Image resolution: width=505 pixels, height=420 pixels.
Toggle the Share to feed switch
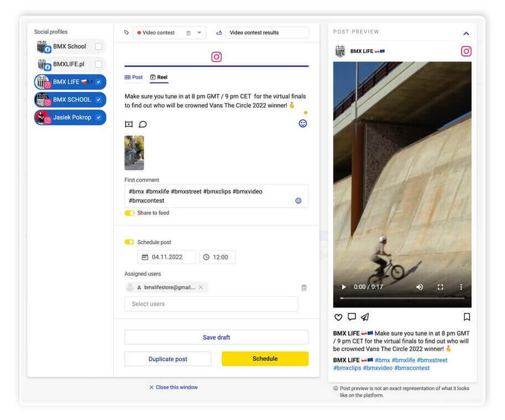pos(130,213)
